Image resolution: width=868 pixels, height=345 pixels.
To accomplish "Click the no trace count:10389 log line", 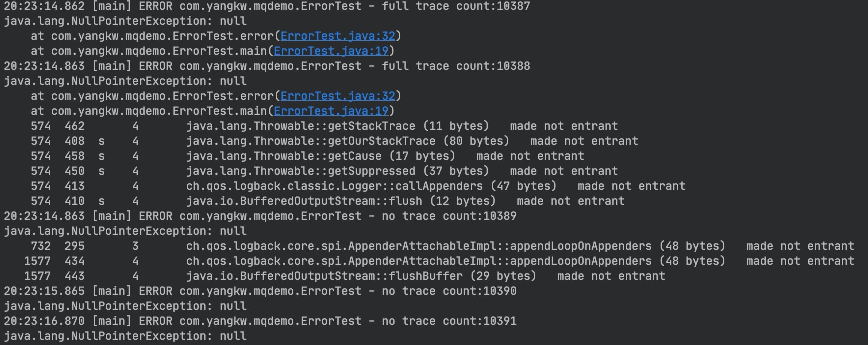I will click(x=260, y=216).
